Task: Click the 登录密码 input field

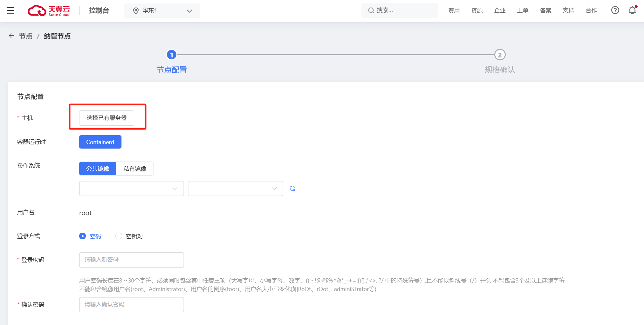Action: click(131, 260)
